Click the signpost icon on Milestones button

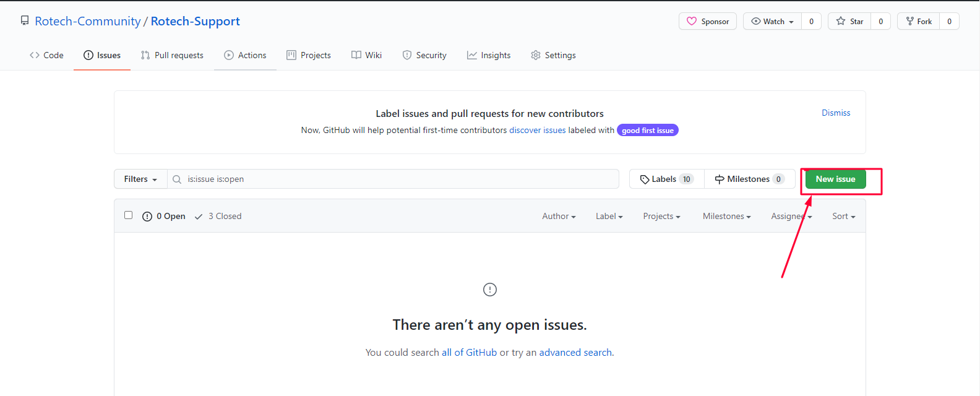[720, 179]
